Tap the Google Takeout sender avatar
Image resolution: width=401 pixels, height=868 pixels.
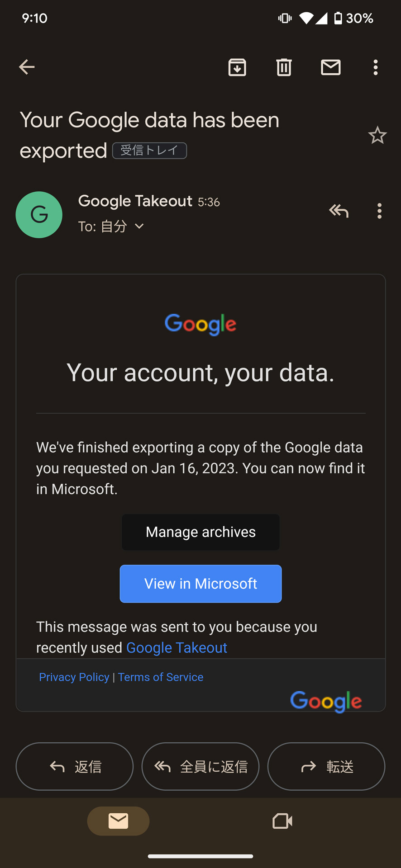pyautogui.click(x=39, y=215)
